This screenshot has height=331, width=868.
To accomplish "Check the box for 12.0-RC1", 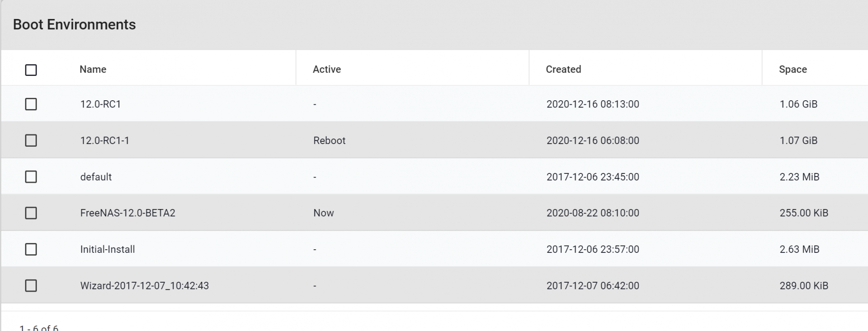I will [31, 104].
